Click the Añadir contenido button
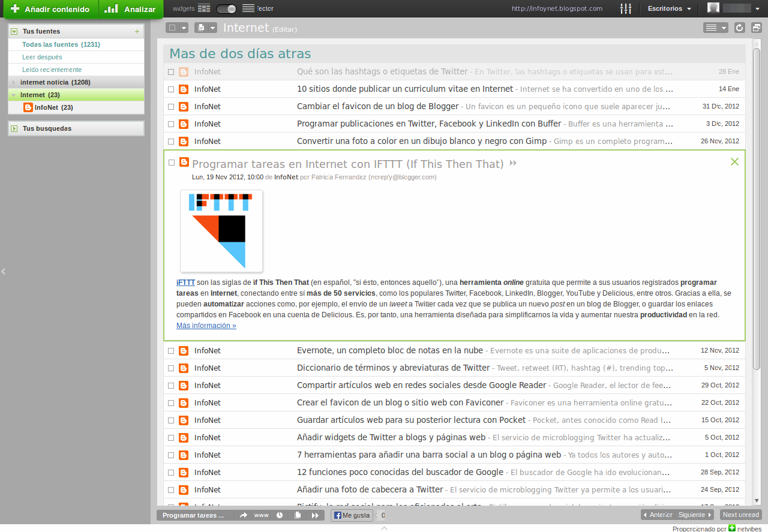Viewport: 768px width, 532px height. tap(50, 10)
